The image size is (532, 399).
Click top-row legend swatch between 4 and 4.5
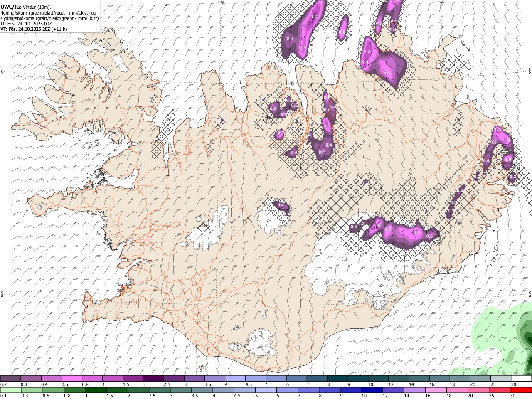coord(235,379)
